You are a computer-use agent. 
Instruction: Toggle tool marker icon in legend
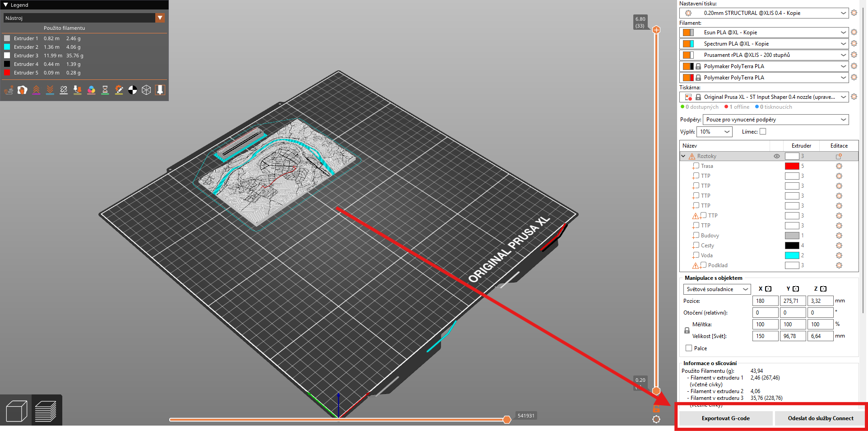click(x=160, y=90)
